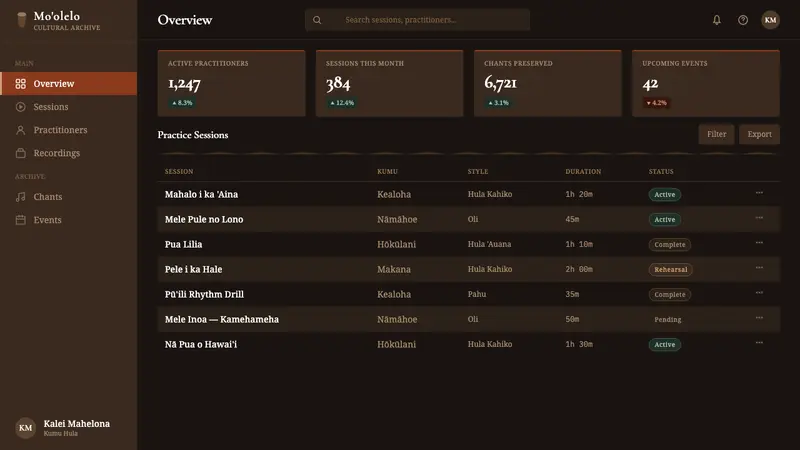Click Hula 'Auana style cell
Viewport: 800px width, 450px height.
click(489, 244)
